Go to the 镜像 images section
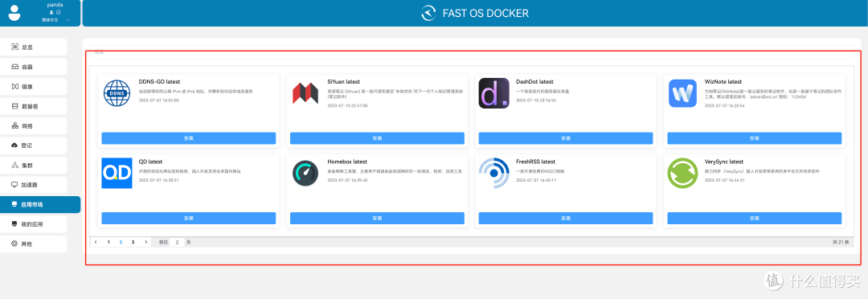The image size is (868, 299). click(33, 86)
